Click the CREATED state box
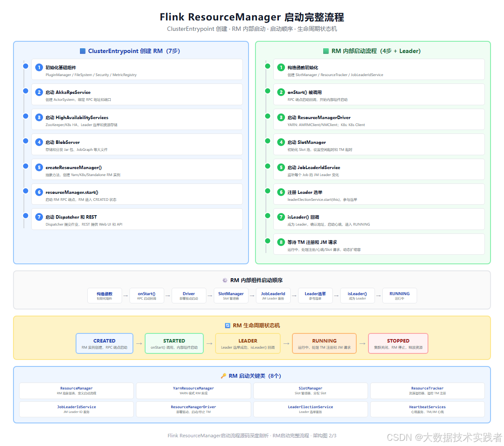Image resolution: width=504 pixels, height=446 pixels. 104,343
